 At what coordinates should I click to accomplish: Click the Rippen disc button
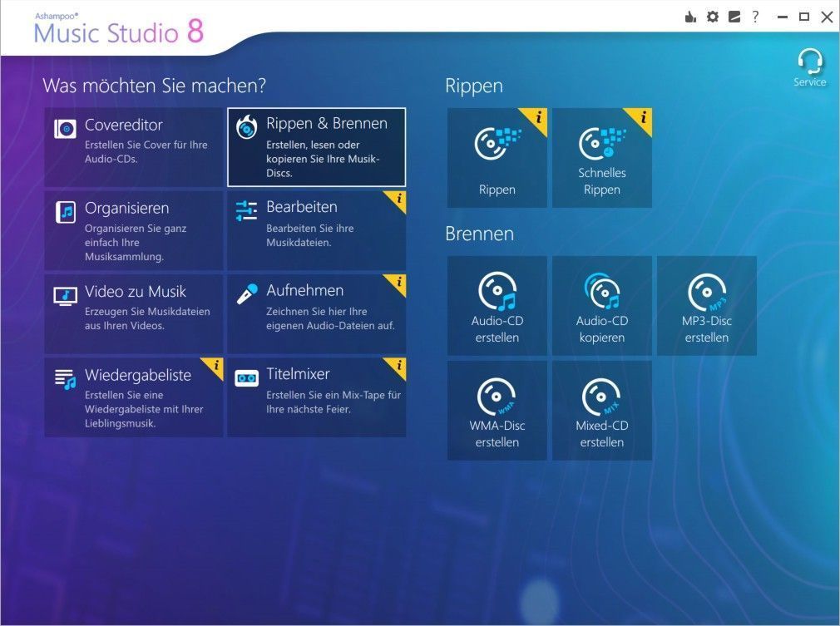tap(497, 158)
